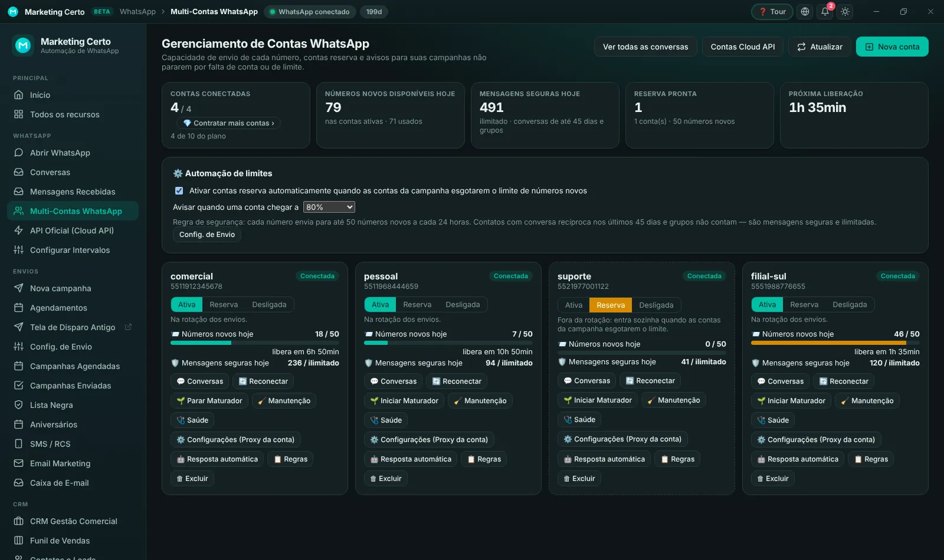Viewport: 944px width, 560px height.
Task: Open Saúde on pessoal card
Action: click(386, 420)
